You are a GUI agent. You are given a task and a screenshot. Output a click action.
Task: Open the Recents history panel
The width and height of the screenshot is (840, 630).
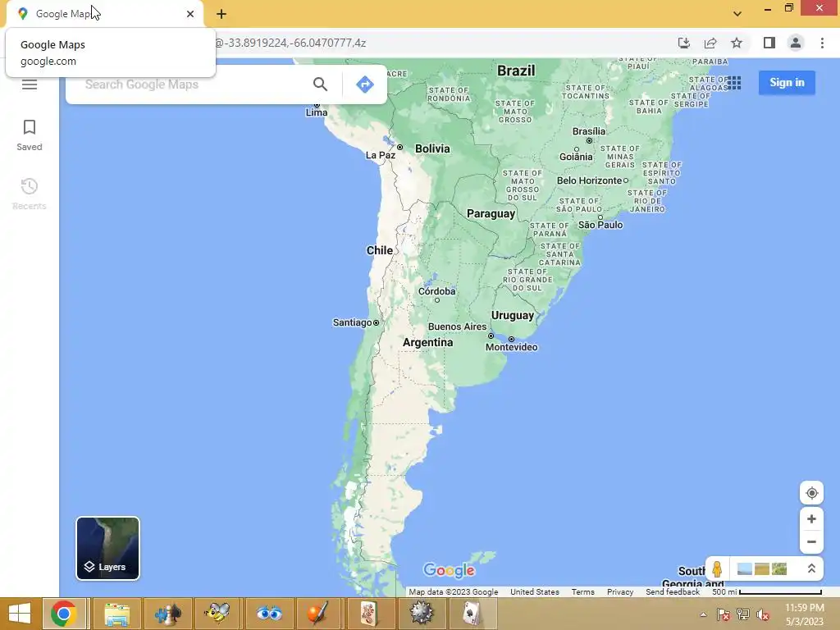[30, 194]
